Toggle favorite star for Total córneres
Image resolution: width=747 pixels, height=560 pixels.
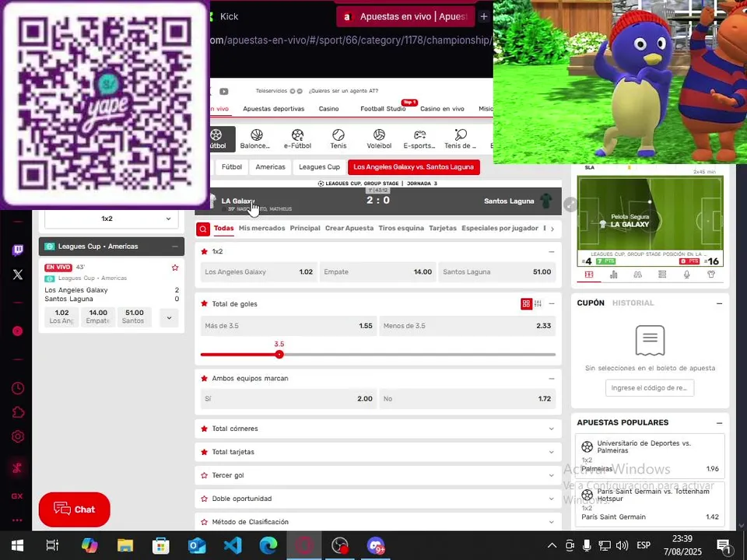click(205, 429)
